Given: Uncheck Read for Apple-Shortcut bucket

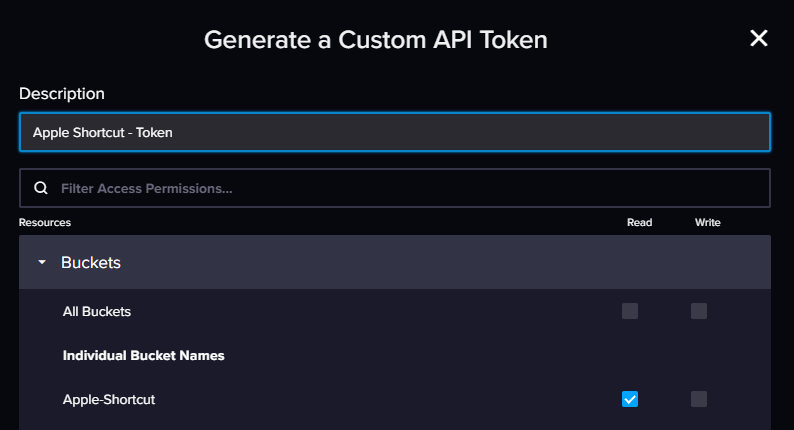Looking at the screenshot, I should [x=630, y=399].
